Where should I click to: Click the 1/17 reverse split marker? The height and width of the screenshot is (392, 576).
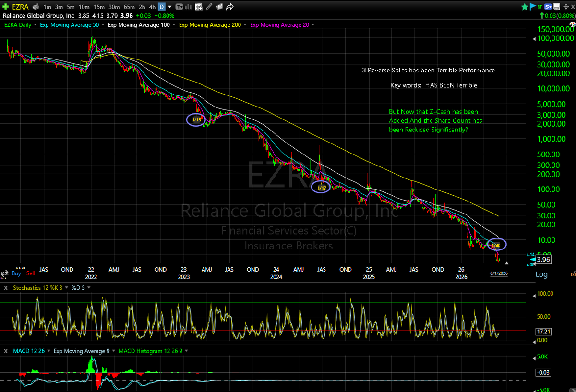322,187
